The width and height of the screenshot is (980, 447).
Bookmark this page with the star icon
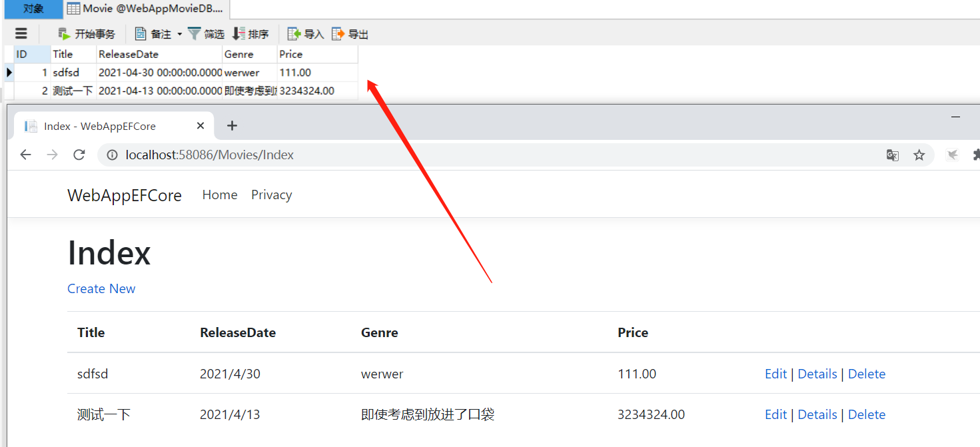pyautogui.click(x=919, y=155)
